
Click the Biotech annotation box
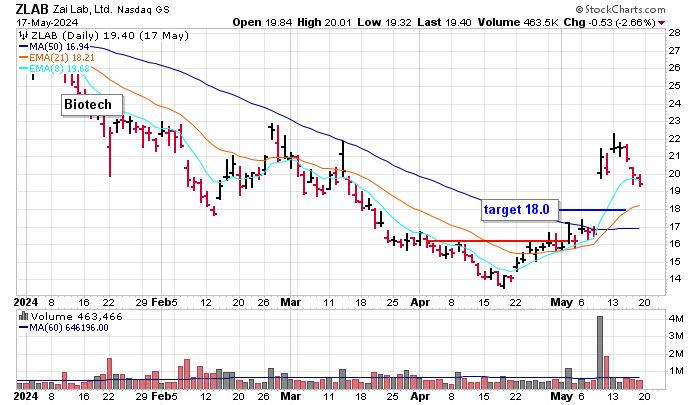[92, 105]
